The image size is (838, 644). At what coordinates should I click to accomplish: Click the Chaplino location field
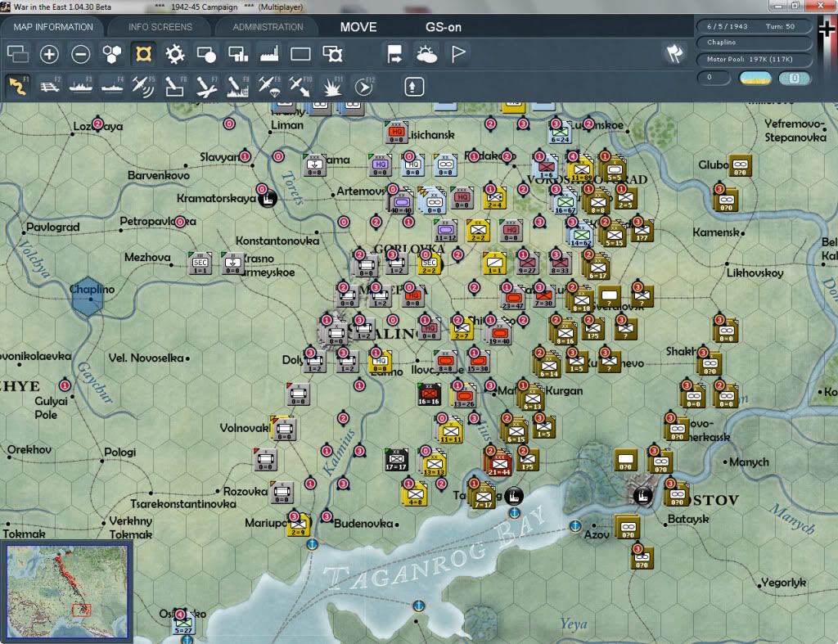(754, 43)
